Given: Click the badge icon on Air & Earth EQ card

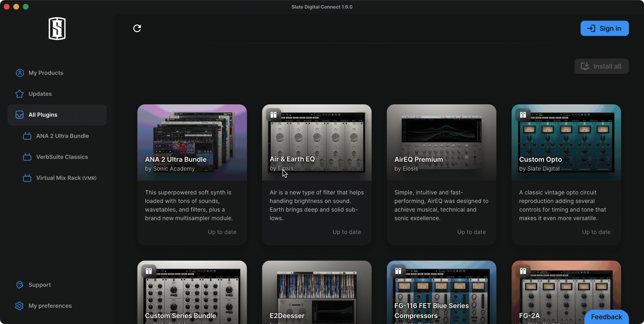Looking at the screenshot, I should (274, 115).
